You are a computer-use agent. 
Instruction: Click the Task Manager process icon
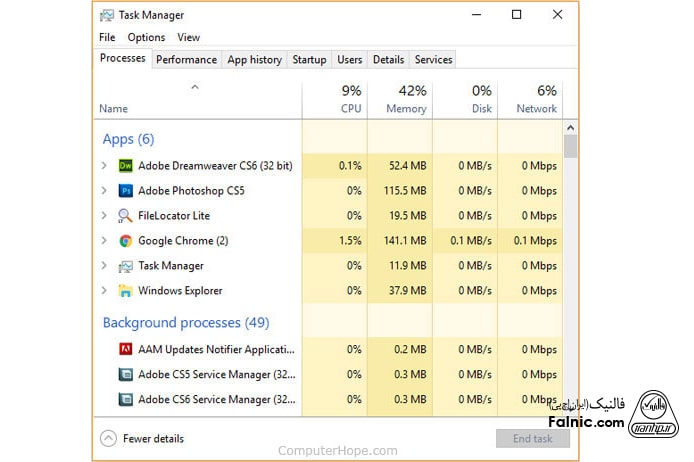tap(126, 266)
